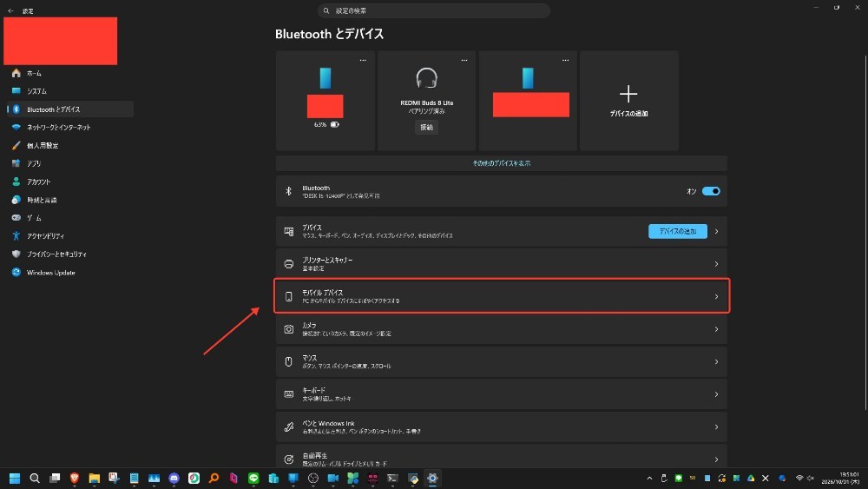
Task: Expand the デバイス row chevron
Action: pos(716,232)
